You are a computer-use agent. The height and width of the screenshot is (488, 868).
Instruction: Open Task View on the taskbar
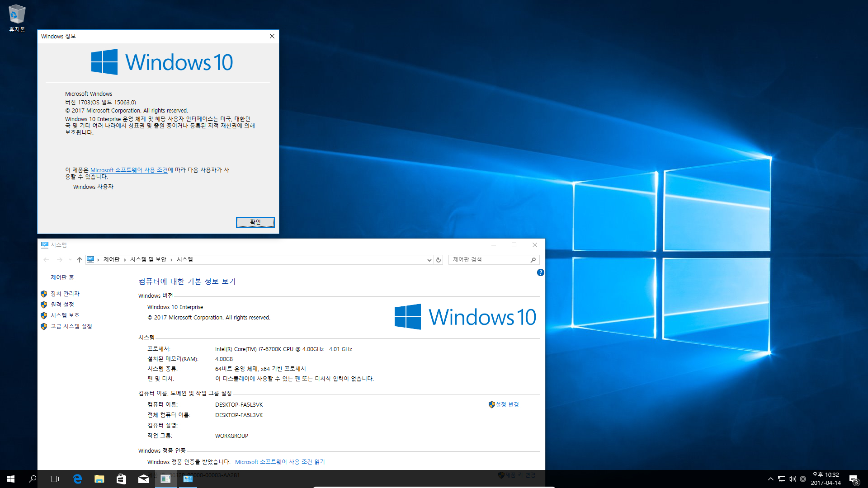pos(54,479)
